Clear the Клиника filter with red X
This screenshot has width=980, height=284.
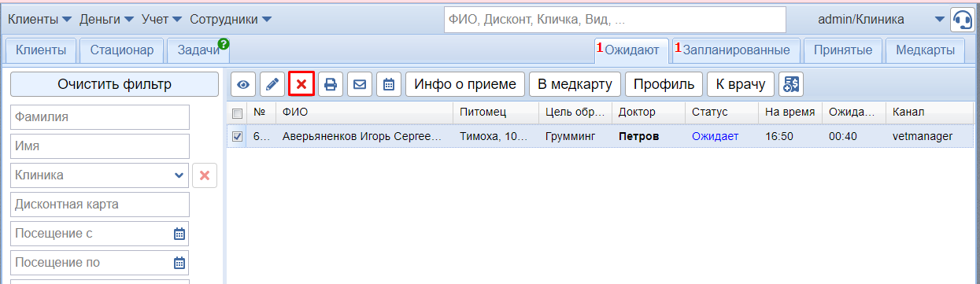205,175
